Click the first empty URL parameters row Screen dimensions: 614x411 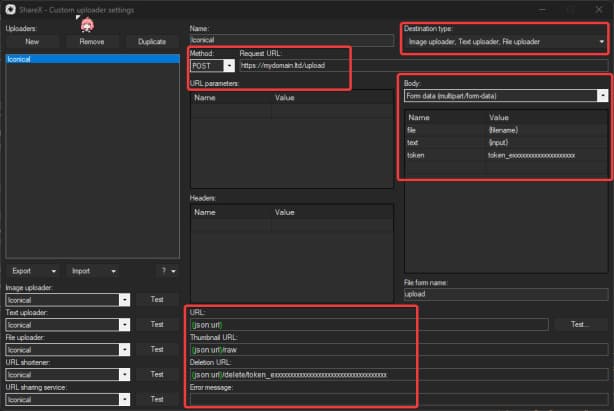(292, 111)
